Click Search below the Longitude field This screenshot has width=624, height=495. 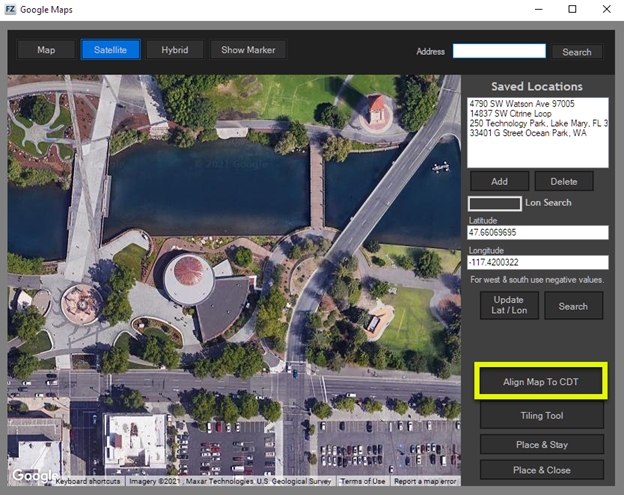(x=573, y=306)
